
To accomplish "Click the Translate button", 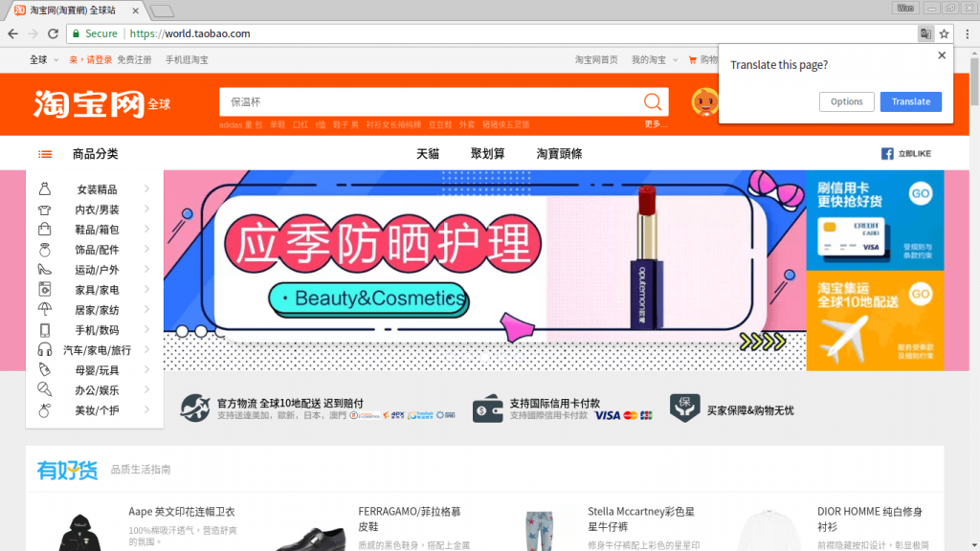I will [x=911, y=101].
